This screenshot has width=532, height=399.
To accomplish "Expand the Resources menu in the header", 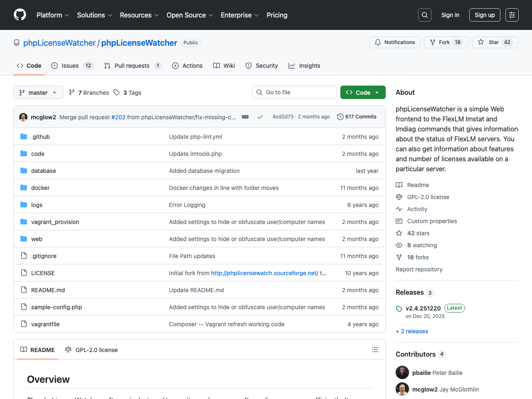I will [x=139, y=15].
